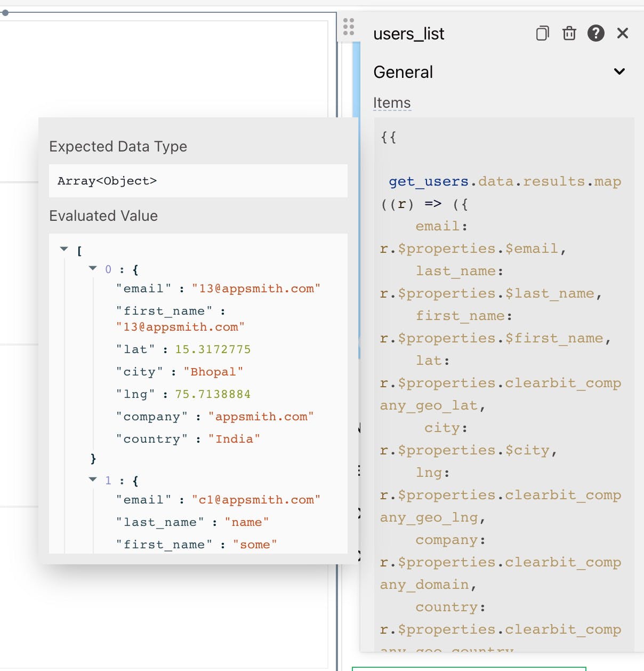Click get_users in the Items code editor
The height and width of the screenshot is (671, 644).
(x=428, y=181)
